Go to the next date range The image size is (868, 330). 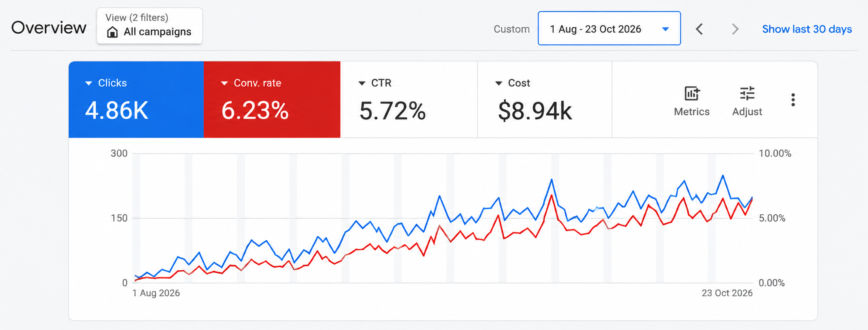[735, 29]
